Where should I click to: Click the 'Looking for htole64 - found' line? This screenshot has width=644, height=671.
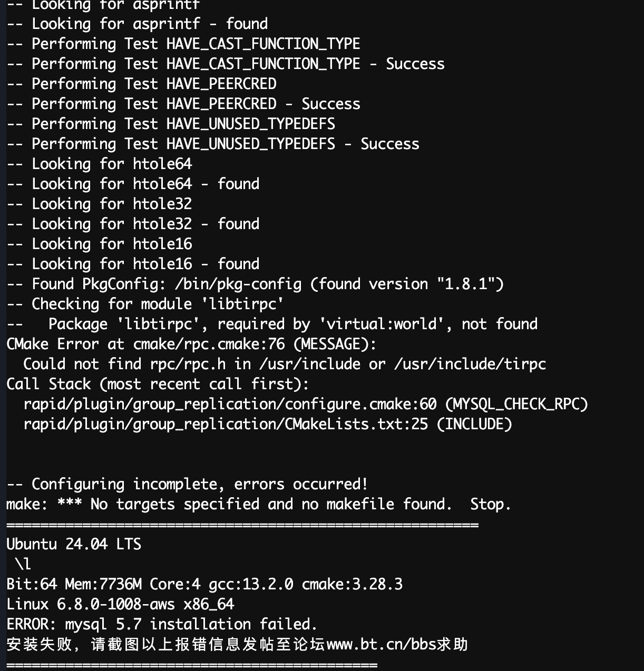click(x=133, y=184)
